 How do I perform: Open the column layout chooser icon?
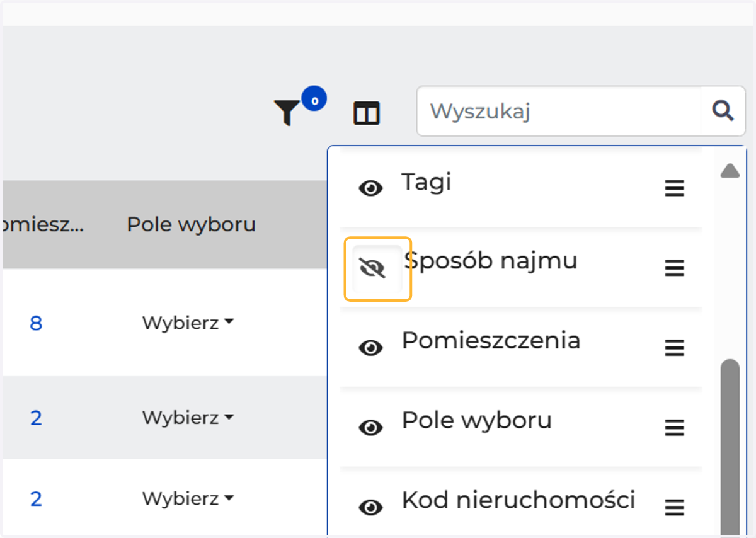367,113
